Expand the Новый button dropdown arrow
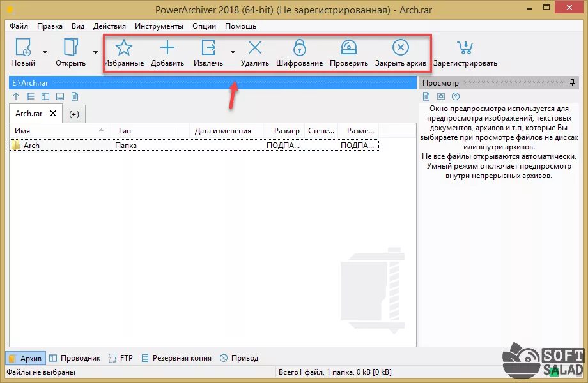Screen dimensions: 588x383 [x=45, y=52]
